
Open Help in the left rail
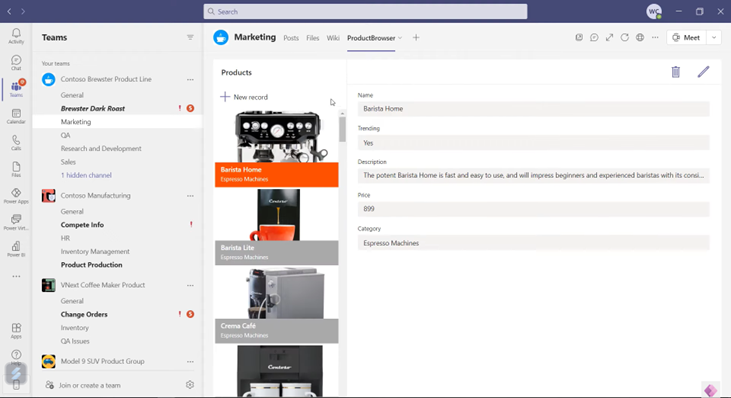click(x=16, y=357)
